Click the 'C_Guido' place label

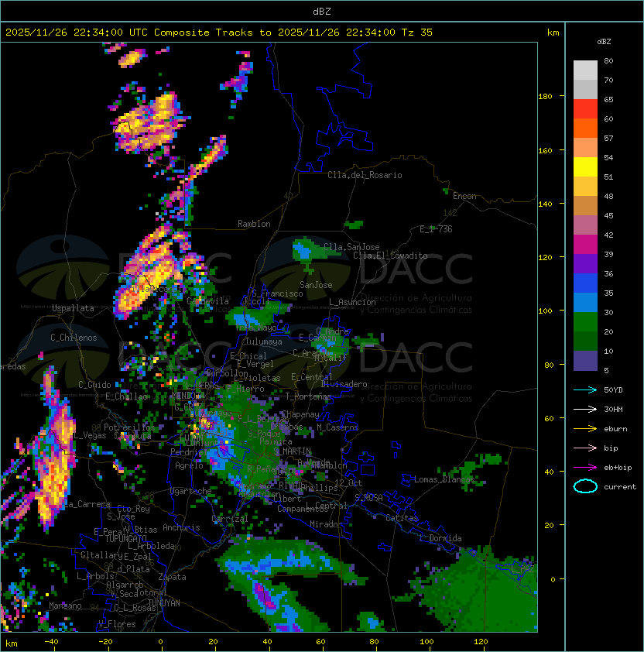[94, 385]
